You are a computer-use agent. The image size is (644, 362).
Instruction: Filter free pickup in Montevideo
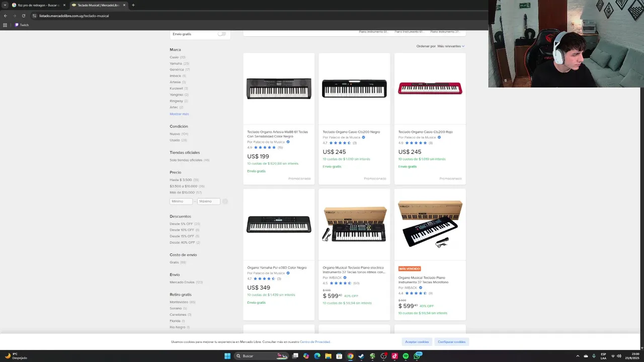(x=182, y=302)
